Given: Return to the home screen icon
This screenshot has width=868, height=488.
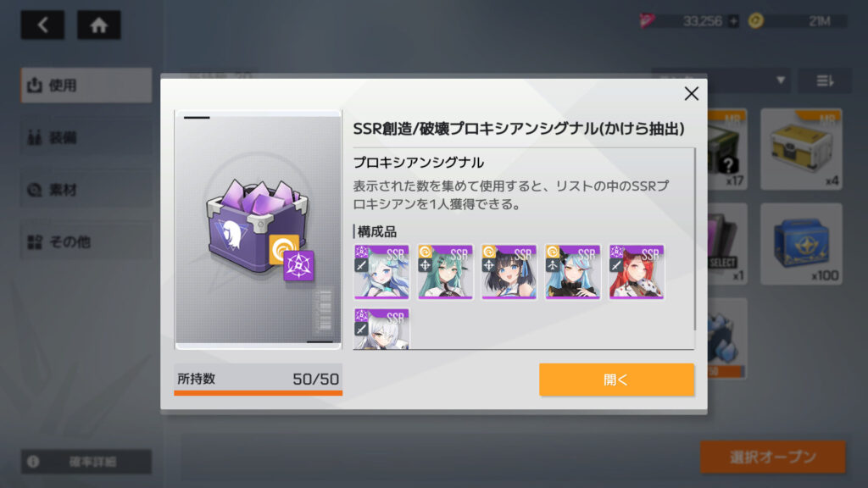Looking at the screenshot, I should pos(98,25).
